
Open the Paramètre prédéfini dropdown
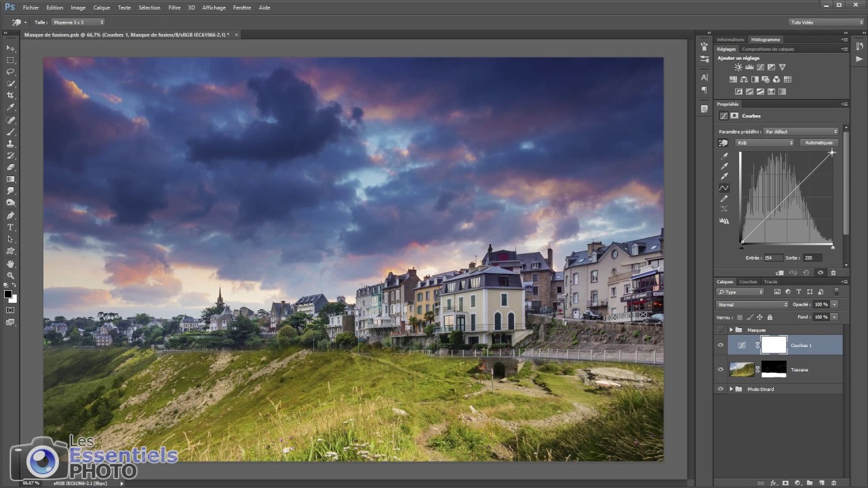coord(801,131)
